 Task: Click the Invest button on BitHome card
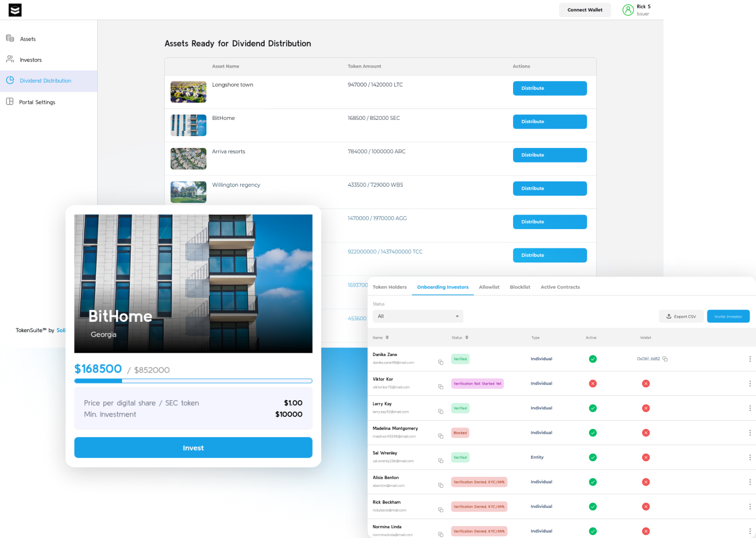click(193, 448)
